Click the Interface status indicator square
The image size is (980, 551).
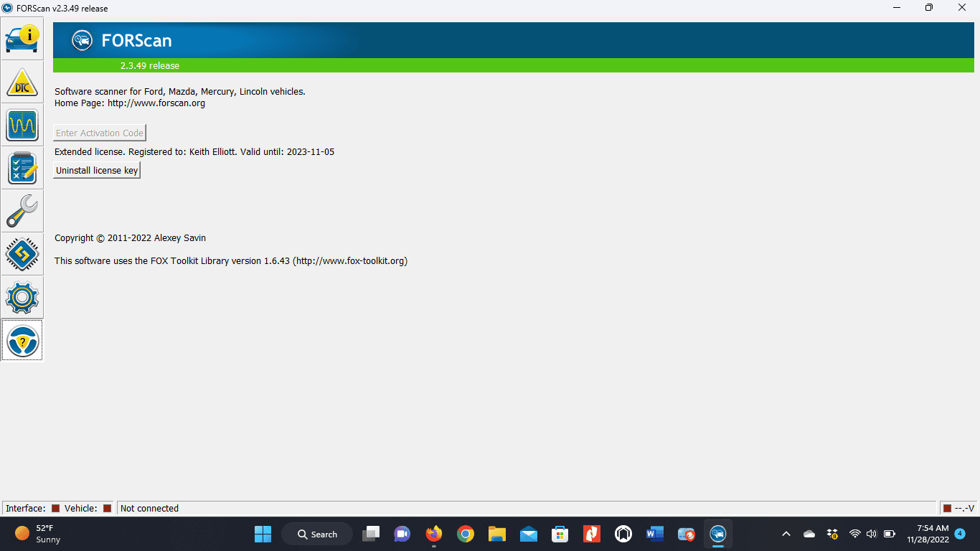[55, 509]
